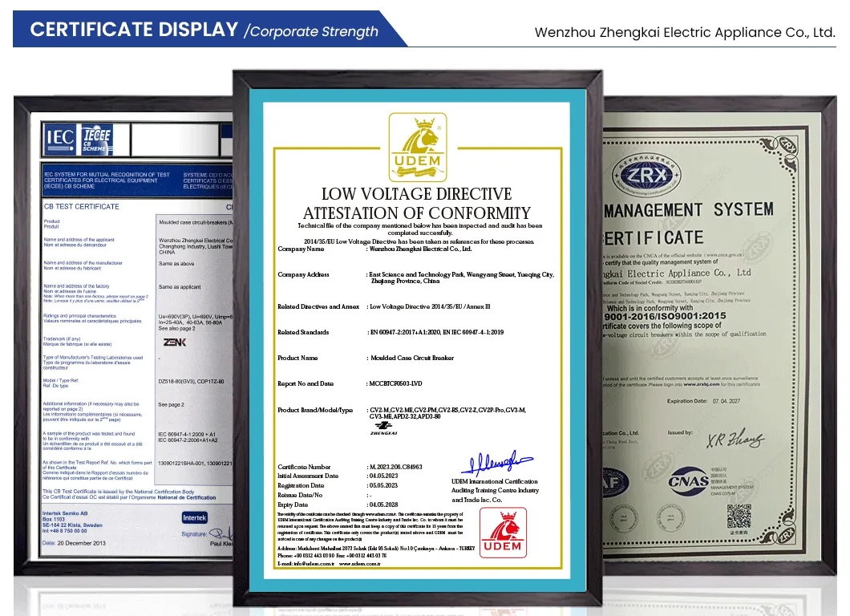This screenshot has height=616, width=850.
Task: Click the Corporate Strength subtitle
Action: click(311, 31)
